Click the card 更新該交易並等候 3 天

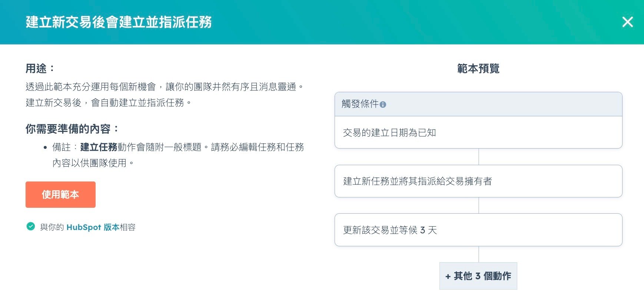coord(478,230)
